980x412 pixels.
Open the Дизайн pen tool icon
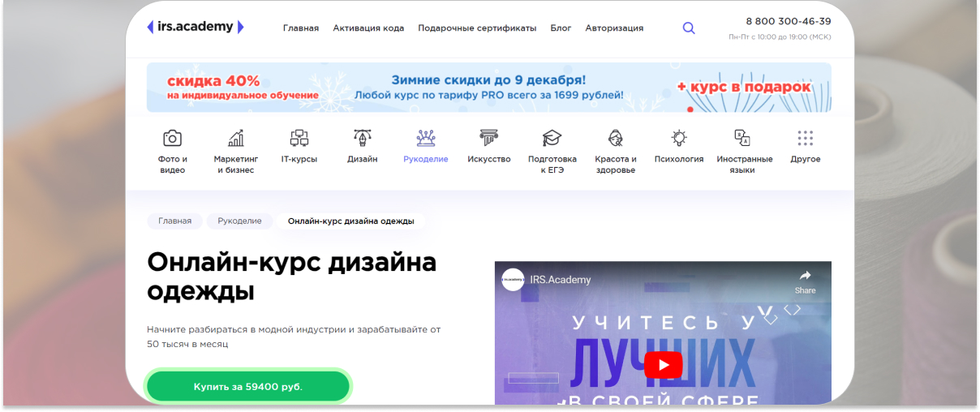tap(363, 137)
